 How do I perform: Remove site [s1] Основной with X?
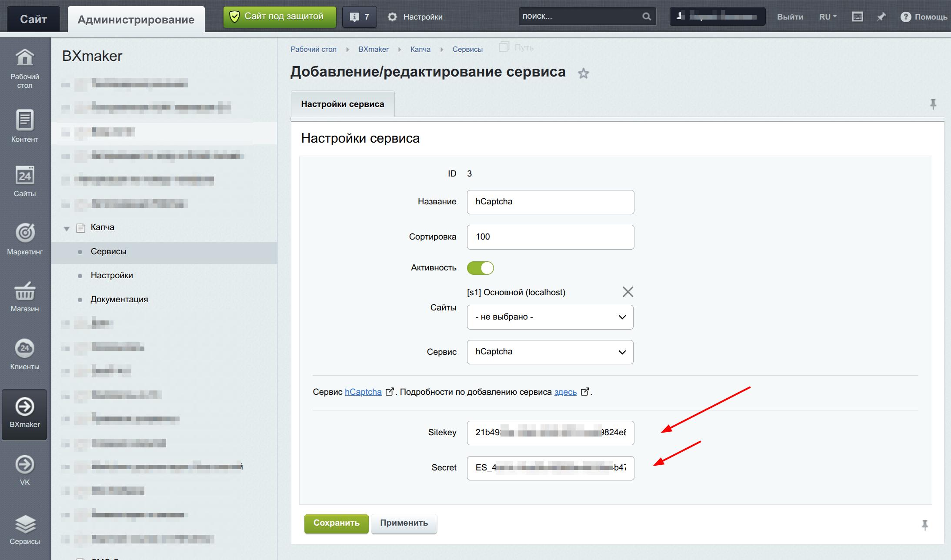click(x=627, y=292)
